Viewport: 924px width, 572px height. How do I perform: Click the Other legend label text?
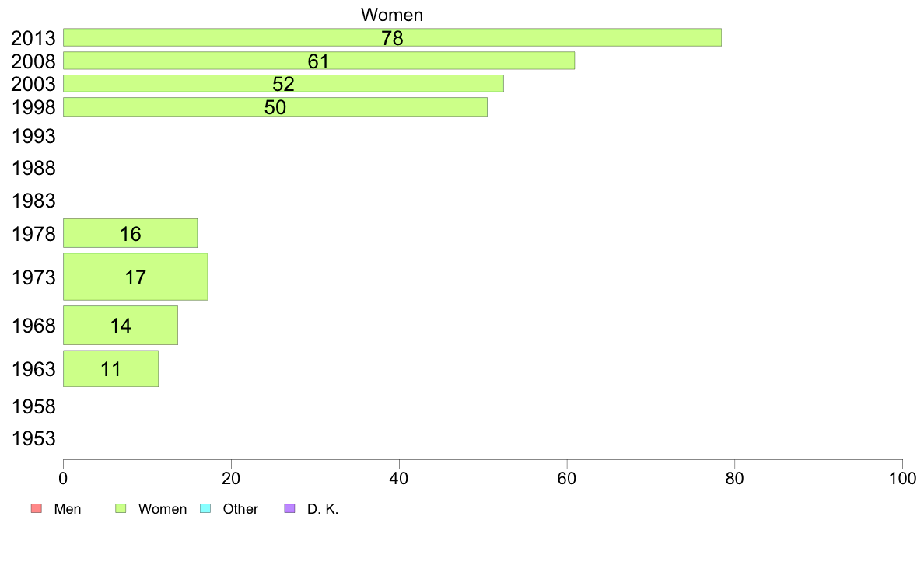pyautogui.click(x=240, y=509)
